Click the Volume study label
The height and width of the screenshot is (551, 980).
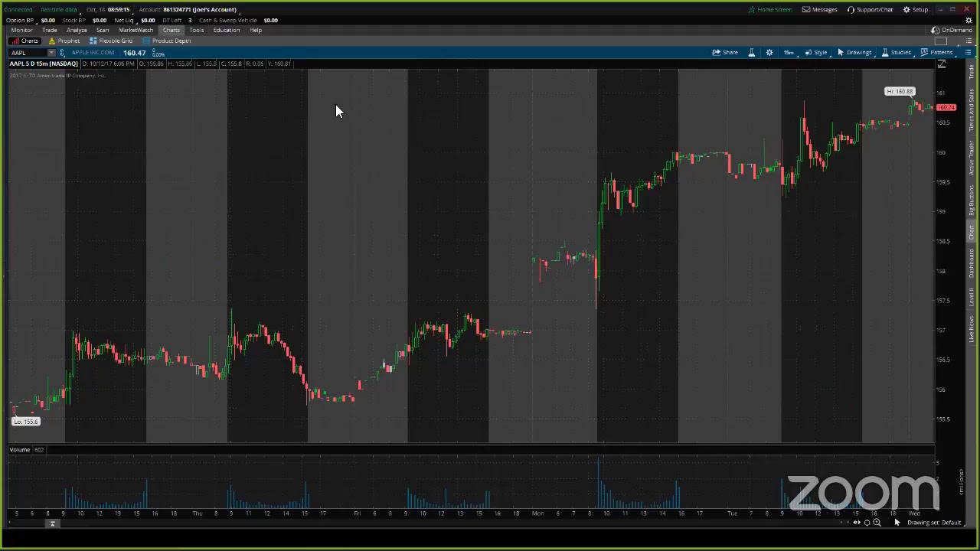pyautogui.click(x=20, y=450)
